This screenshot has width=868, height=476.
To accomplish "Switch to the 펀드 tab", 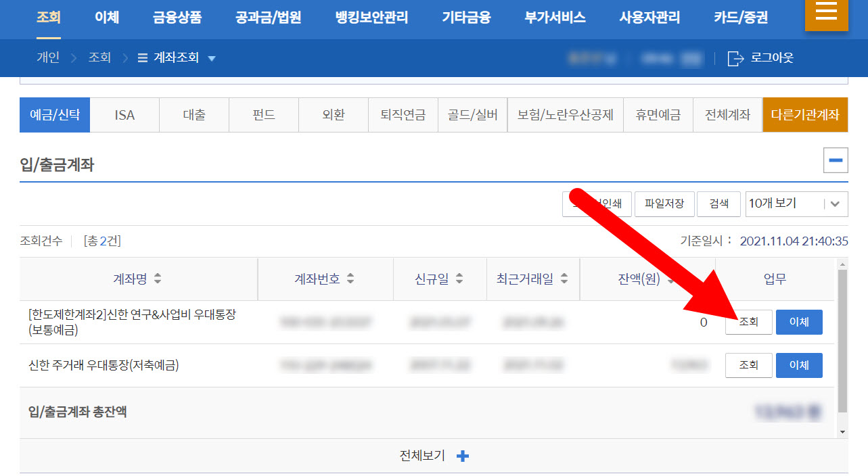I will pos(264,115).
